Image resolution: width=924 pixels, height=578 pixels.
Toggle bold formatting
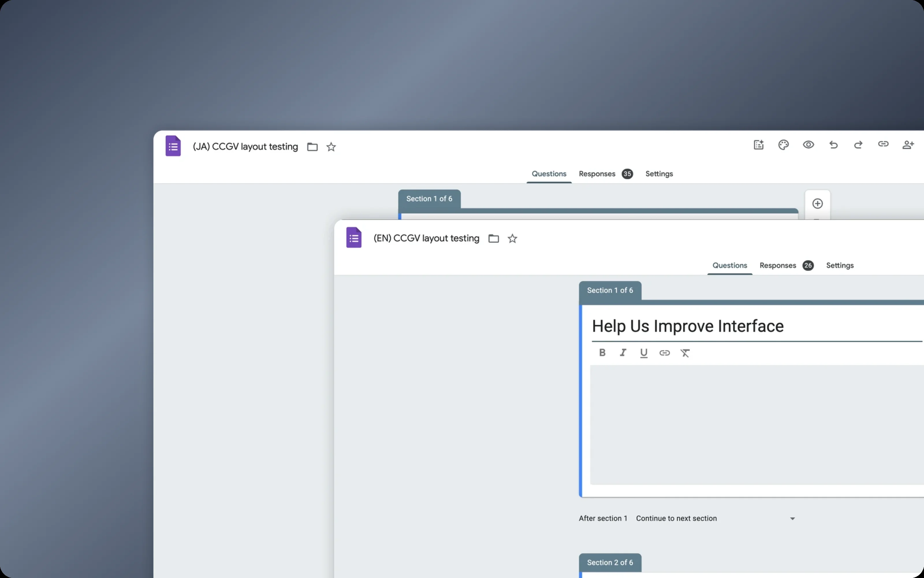click(602, 353)
